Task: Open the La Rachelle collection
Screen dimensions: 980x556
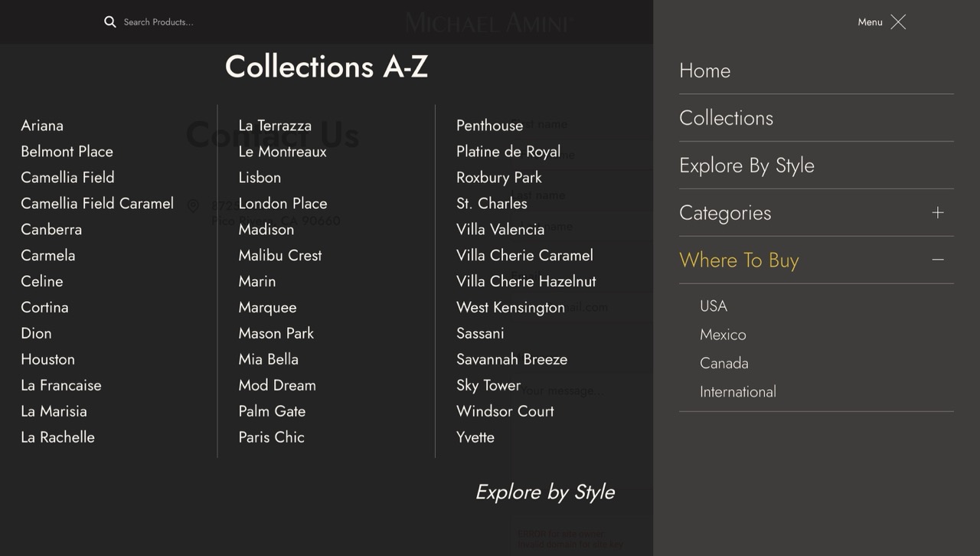Action: [x=57, y=438]
